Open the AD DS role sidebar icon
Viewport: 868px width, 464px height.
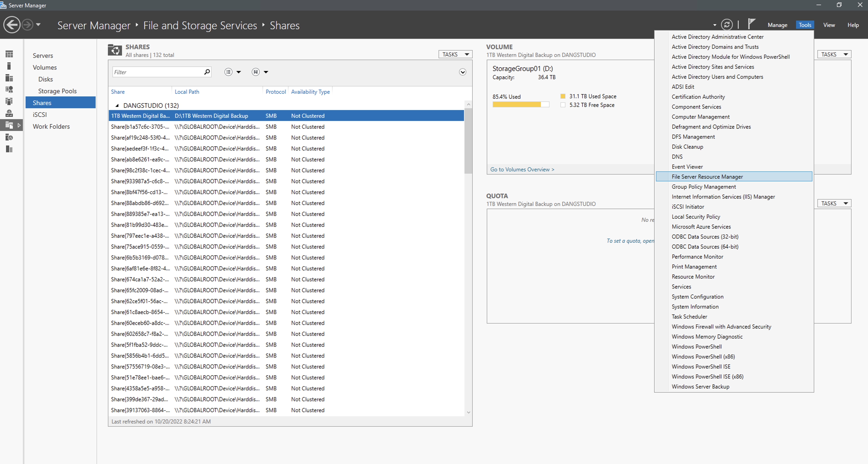tap(9, 101)
